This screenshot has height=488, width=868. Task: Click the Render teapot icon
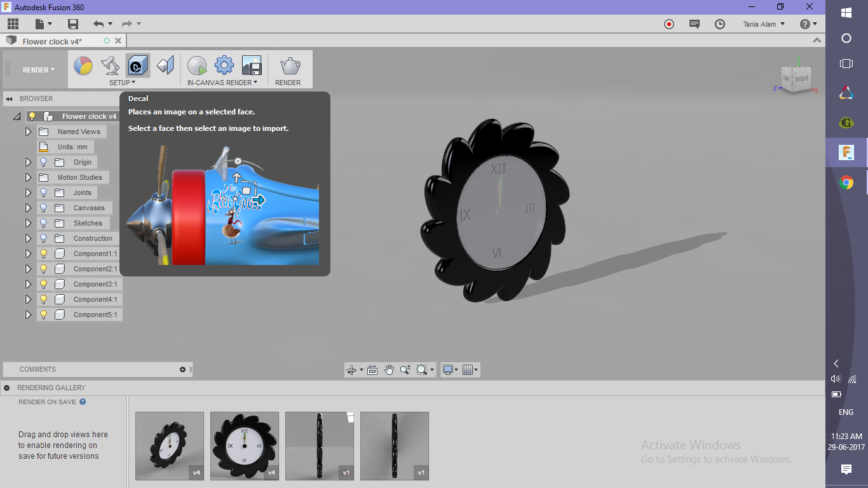pyautogui.click(x=290, y=65)
